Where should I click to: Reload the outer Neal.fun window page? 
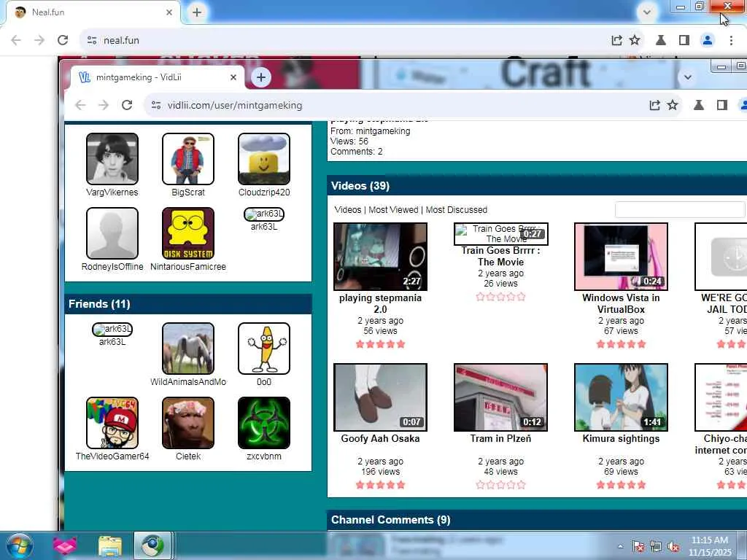point(63,41)
